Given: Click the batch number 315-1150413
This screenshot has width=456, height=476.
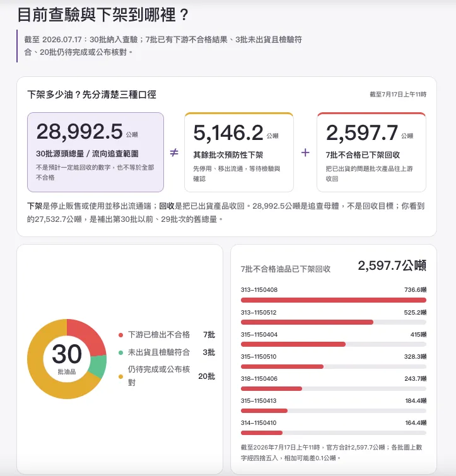Looking at the screenshot, I should pos(259,401).
